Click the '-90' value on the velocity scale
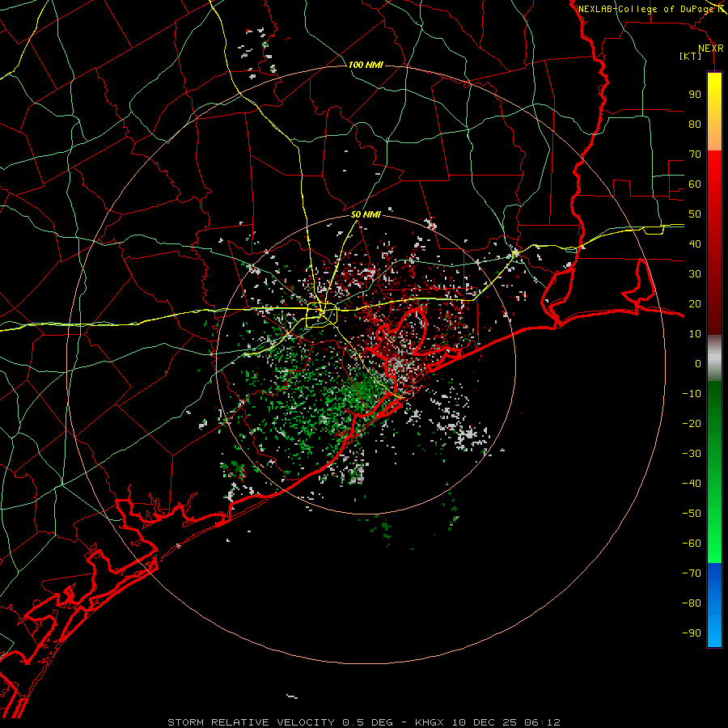 tap(692, 633)
